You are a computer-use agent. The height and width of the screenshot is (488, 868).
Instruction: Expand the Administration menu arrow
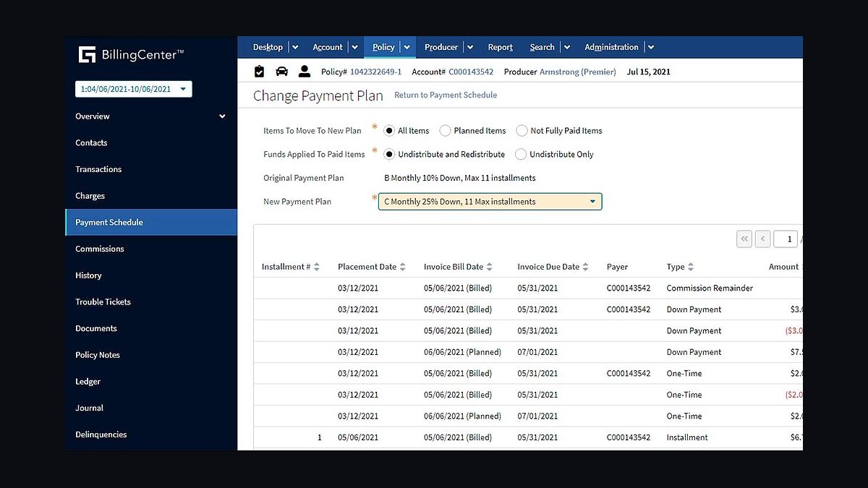coord(651,48)
